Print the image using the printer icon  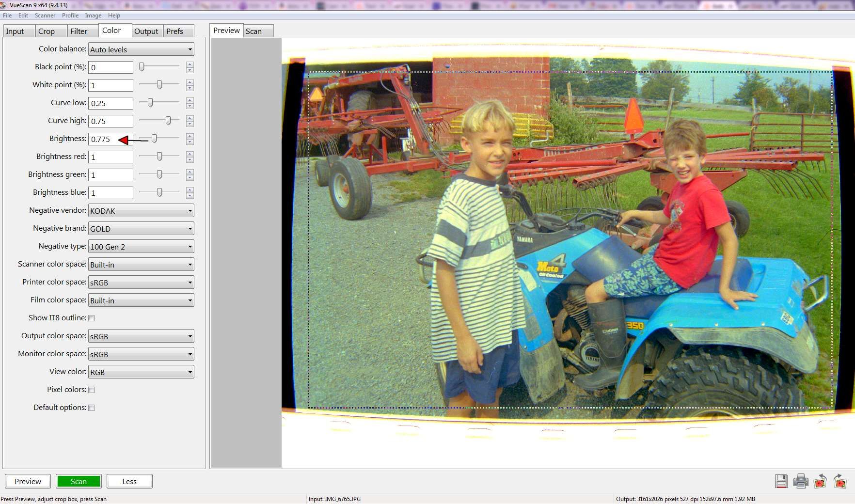click(x=801, y=482)
